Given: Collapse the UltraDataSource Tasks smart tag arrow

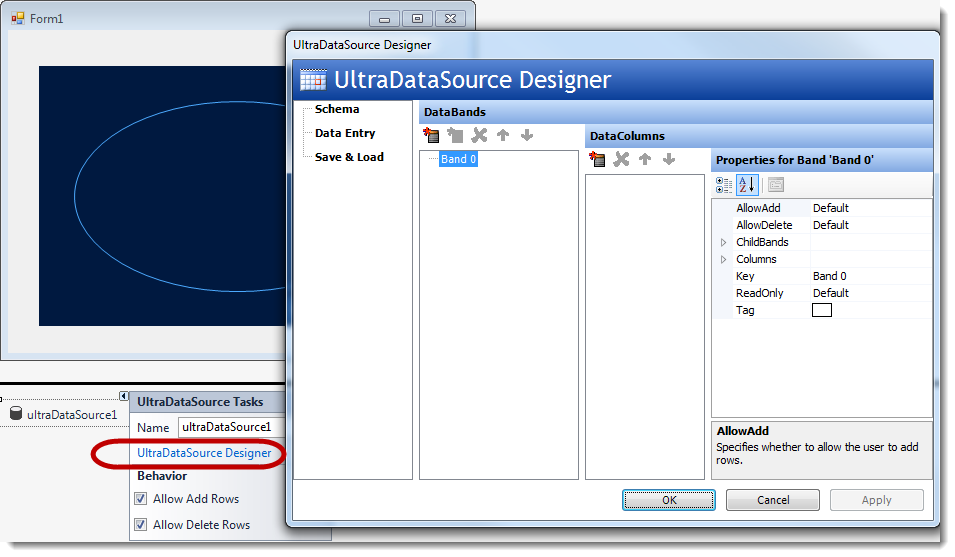Looking at the screenshot, I should [123, 396].
